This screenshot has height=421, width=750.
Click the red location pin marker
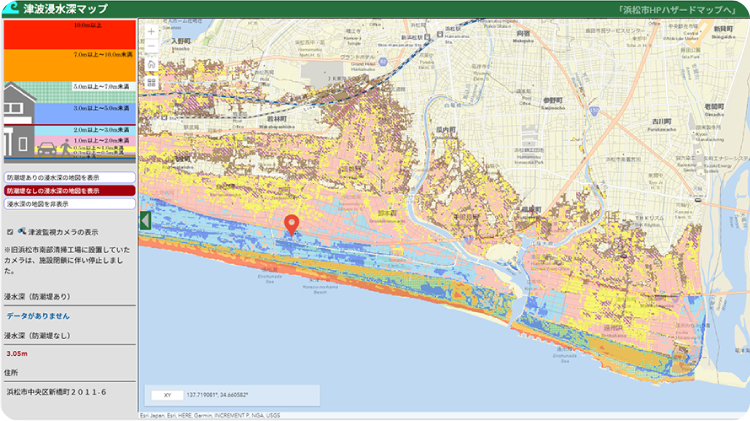pyautogui.click(x=291, y=225)
